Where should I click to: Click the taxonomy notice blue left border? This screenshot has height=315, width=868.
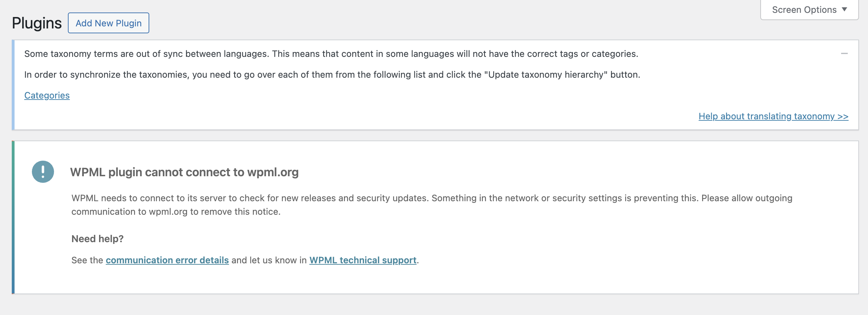pos(13,85)
